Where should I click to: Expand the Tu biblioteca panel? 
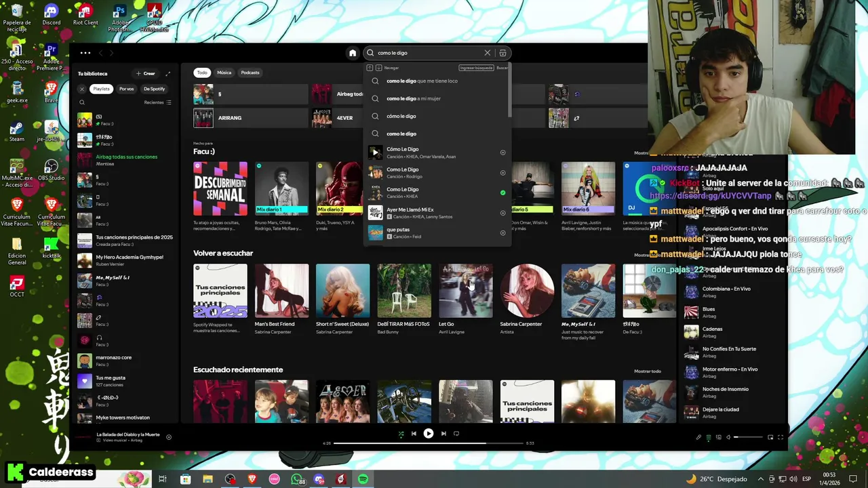click(x=167, y=73)
